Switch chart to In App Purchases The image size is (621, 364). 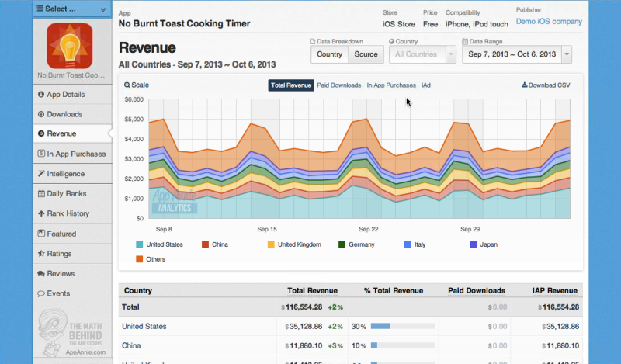coord(391,85)
